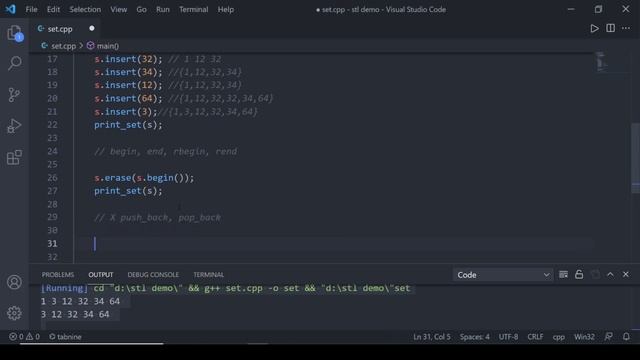Click the line number 22 in the gutter
Viewport: 640px width, 360px height.
52,125
